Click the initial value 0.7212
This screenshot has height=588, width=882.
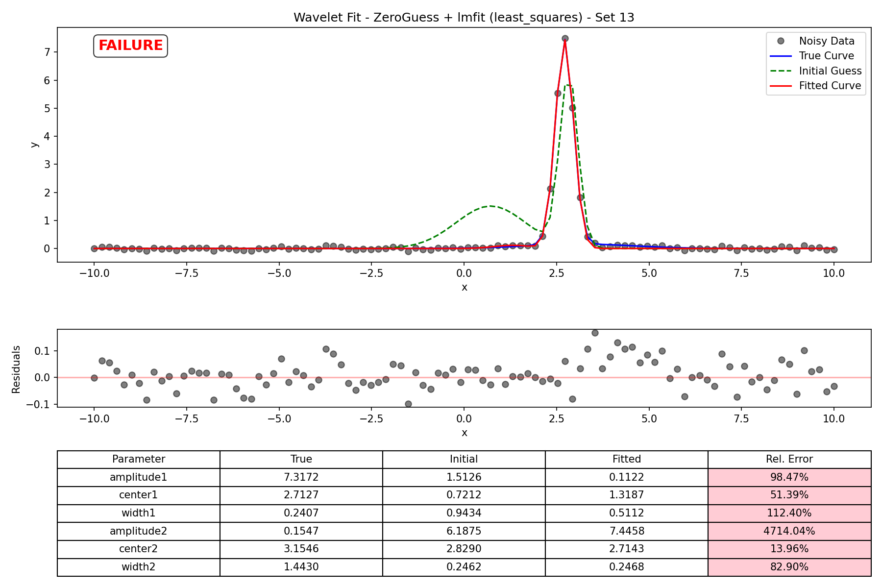(x=464, y=495)
